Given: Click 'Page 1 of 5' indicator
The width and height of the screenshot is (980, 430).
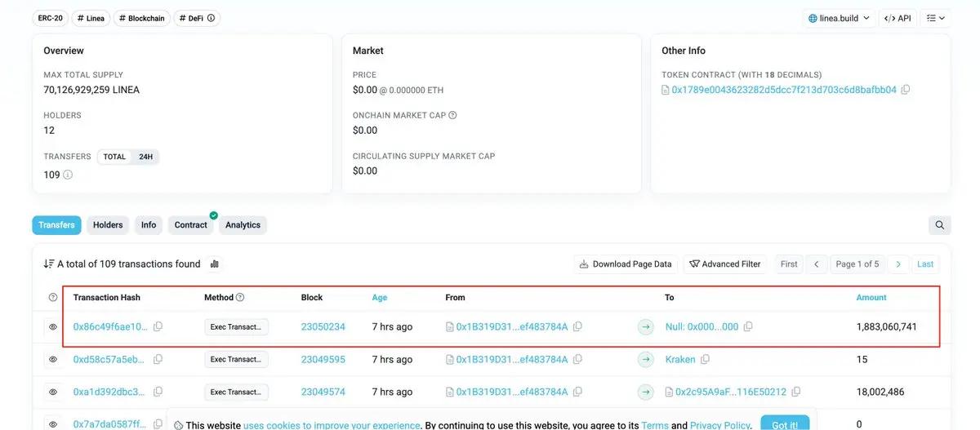Looking at the screenshot, I should (857, 264).
